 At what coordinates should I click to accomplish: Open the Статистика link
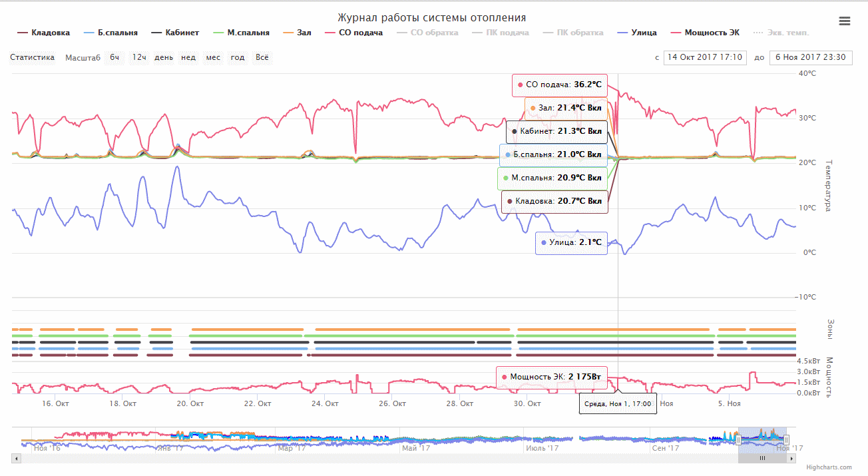coord(32,57)
